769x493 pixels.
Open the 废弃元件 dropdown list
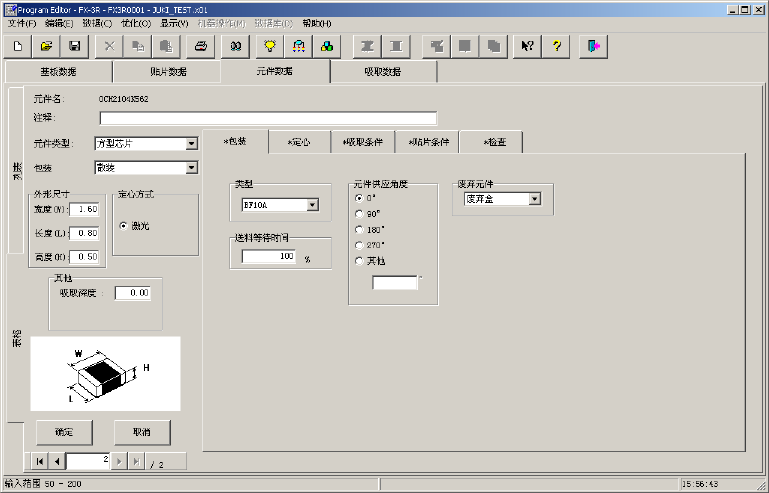point(534,199)
